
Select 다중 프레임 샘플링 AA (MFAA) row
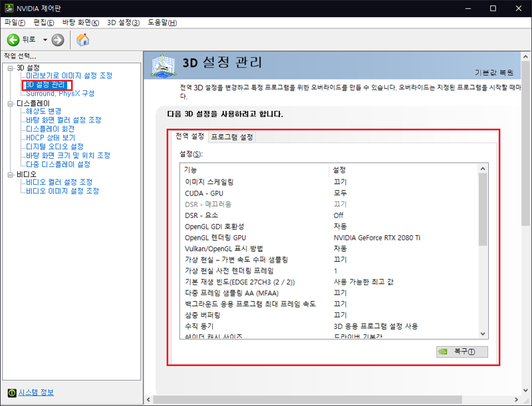[x=331, y=293]
